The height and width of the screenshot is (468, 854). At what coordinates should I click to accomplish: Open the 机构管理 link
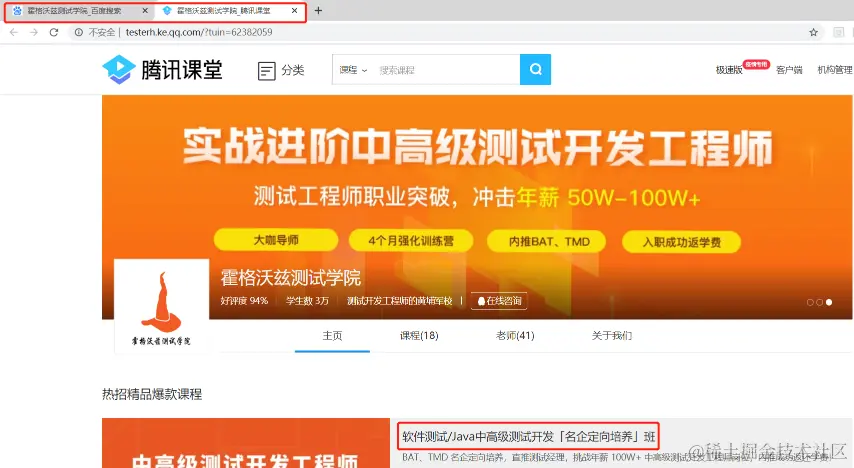(834, 70)
